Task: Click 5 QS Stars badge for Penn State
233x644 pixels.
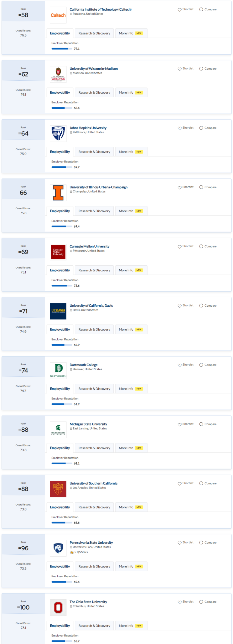Action: click(x=79, y=552)
